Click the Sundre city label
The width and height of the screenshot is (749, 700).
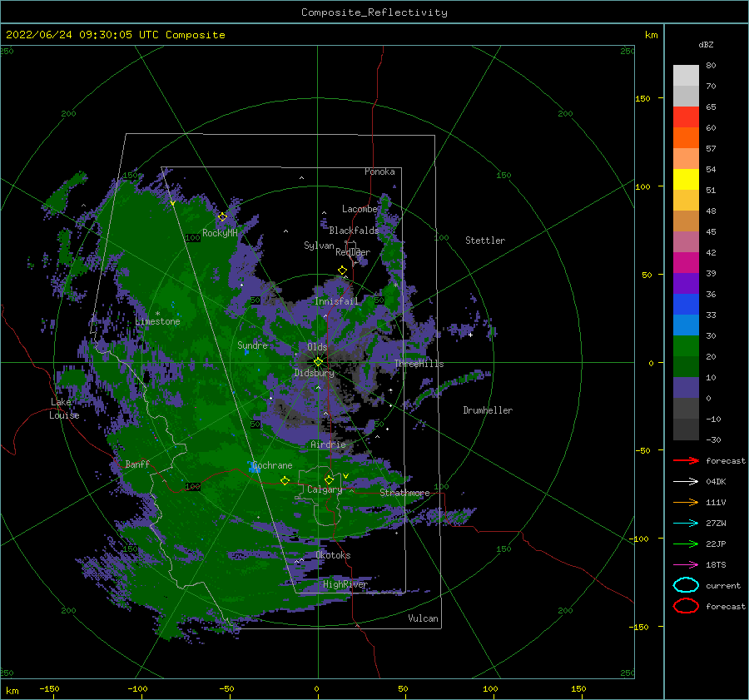(x=252, y=345)
